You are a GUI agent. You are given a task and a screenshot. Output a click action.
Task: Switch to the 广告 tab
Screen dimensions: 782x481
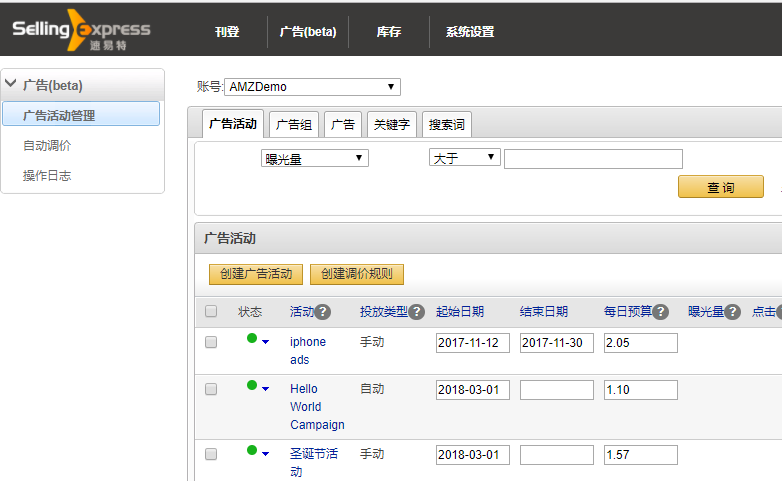tap(343, 124)
